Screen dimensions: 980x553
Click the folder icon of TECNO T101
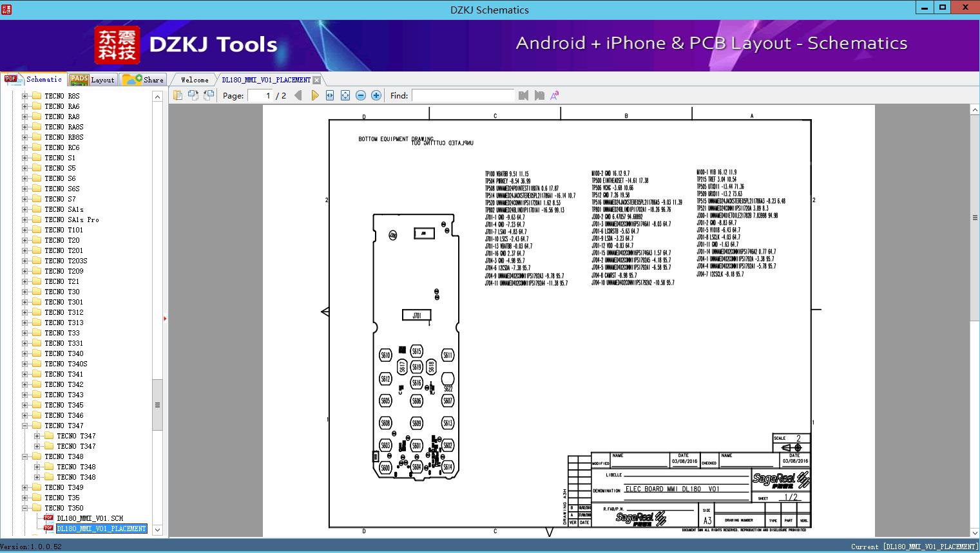tap(37, 230)
